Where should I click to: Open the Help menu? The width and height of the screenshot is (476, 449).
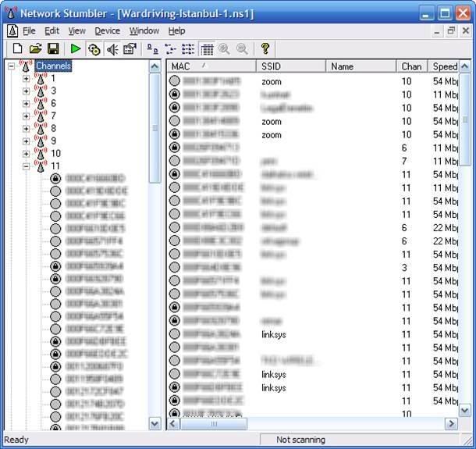click(176, 30)
